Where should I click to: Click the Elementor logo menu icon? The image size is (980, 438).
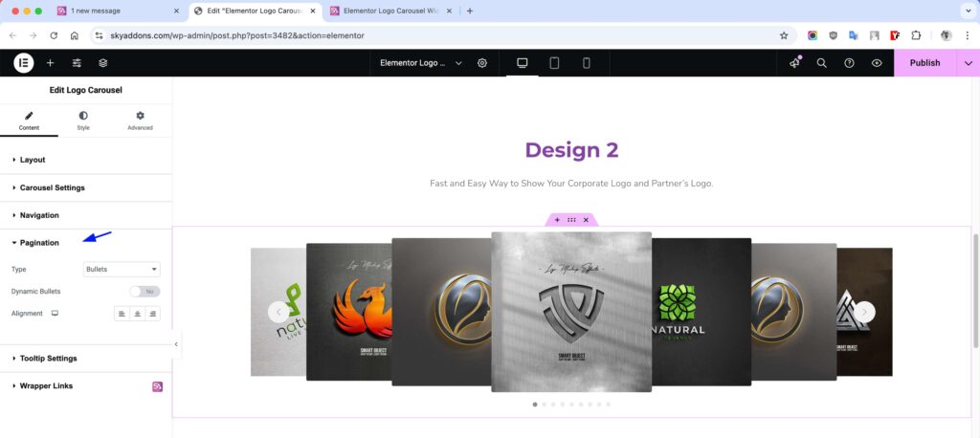point(24,63)
